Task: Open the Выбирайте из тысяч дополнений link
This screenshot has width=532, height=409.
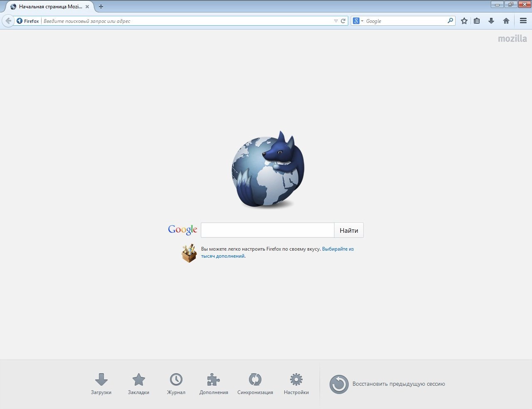Action: pyautogui.click(x=277, y=253)
